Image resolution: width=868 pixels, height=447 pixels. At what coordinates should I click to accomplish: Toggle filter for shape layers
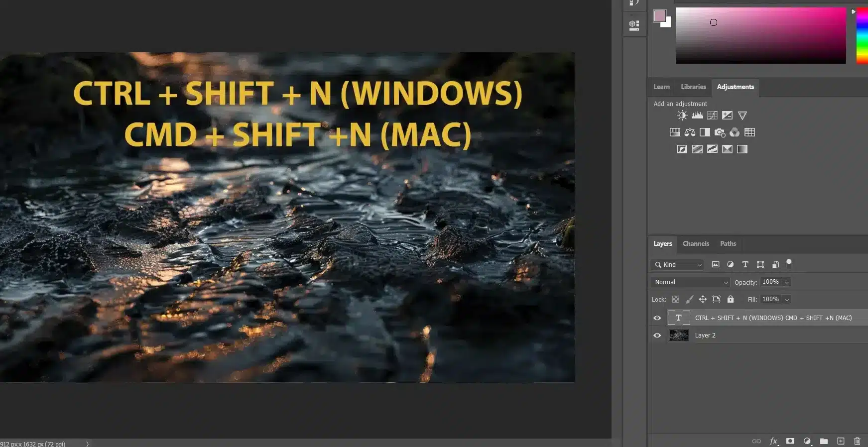tap(760, 265)
